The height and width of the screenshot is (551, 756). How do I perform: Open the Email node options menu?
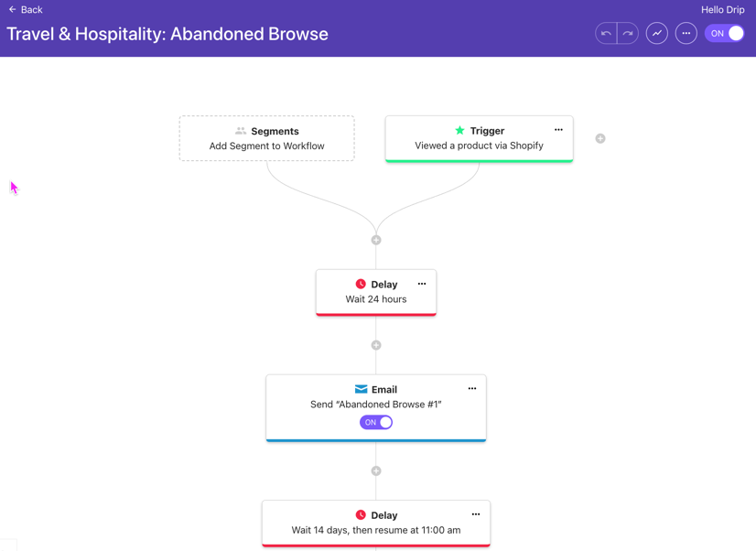[x=472, y=389]
